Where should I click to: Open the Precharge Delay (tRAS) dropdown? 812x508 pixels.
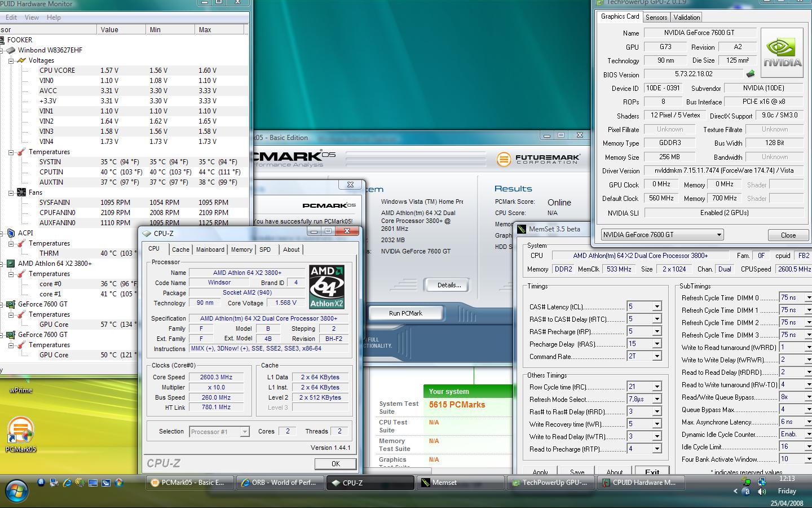tap(657, 344)
